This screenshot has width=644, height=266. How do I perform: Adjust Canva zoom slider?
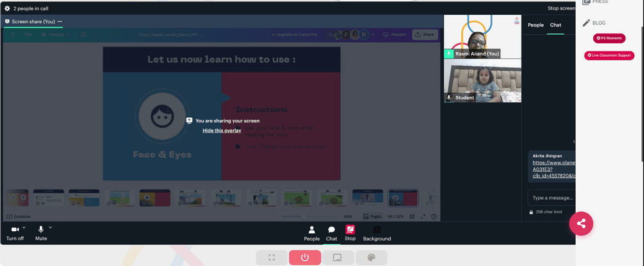click(x=309, y=217)
